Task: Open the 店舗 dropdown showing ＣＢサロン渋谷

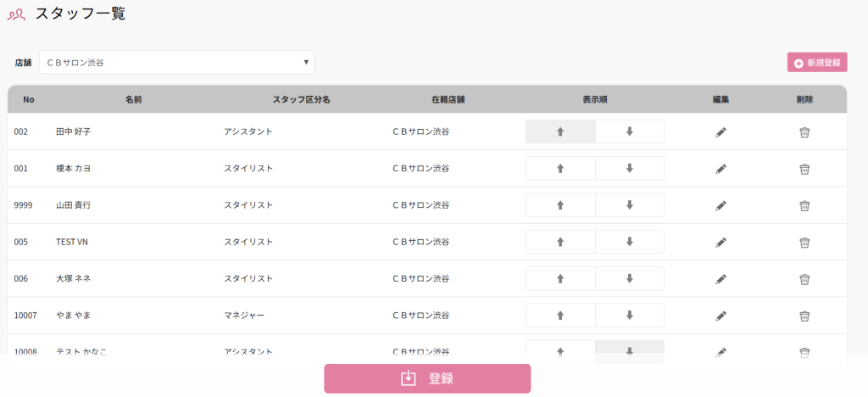Action: point(176,62)
